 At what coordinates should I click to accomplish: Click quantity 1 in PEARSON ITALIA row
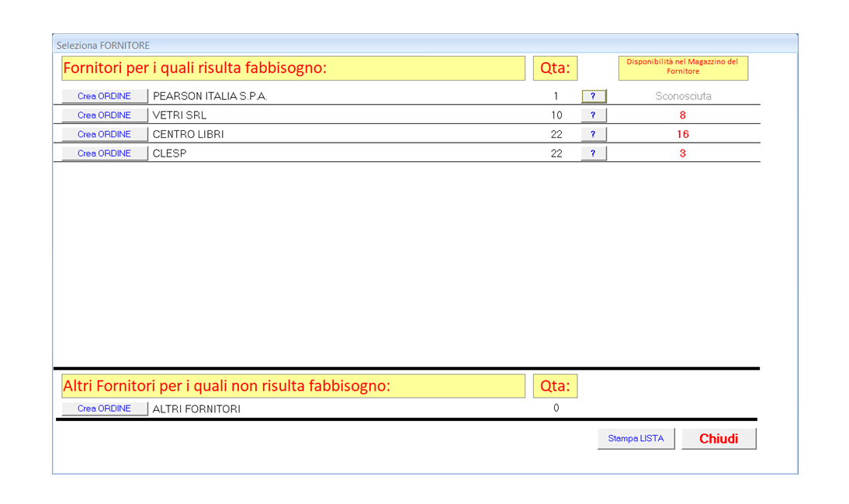point(556,96)
